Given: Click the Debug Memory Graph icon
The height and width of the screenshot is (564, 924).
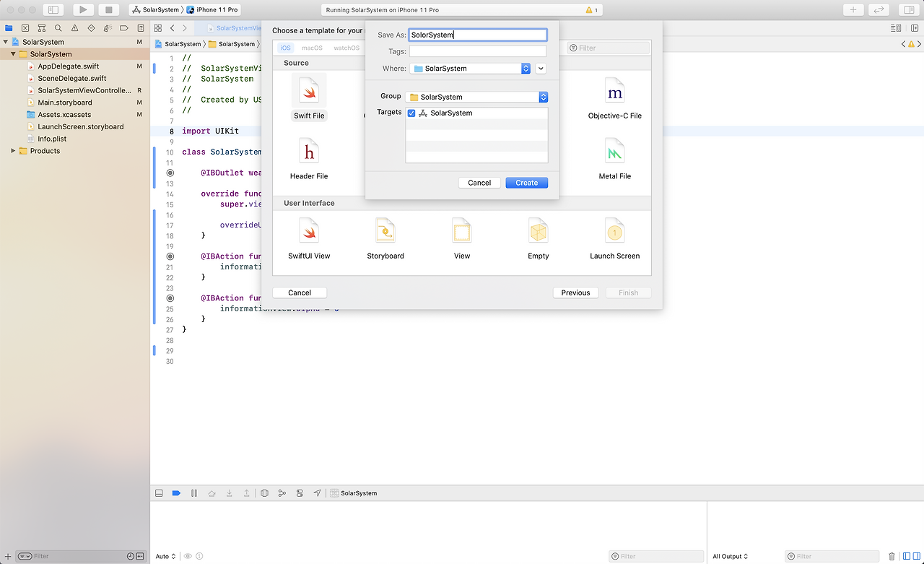Looking at the screenshot, I should [282, 493].
